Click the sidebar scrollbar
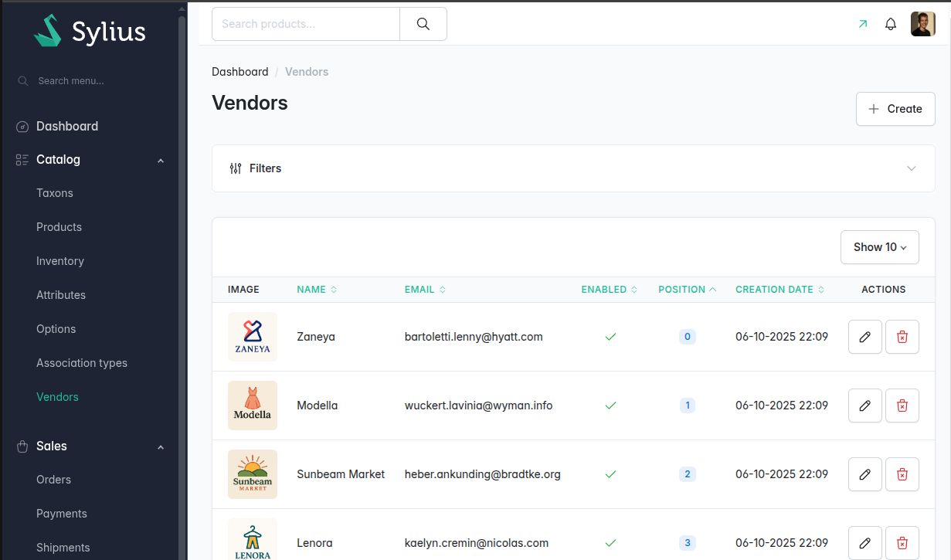 pos(182,286)
